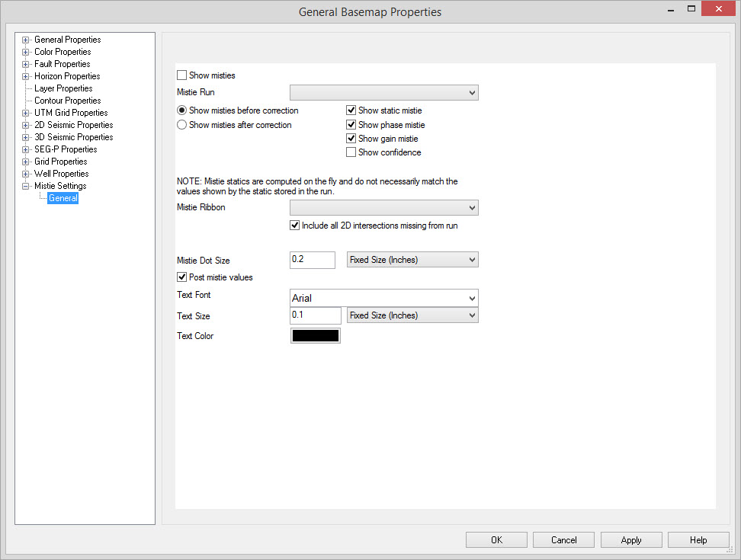Select Show misties after correction
This screenshot has width=741, height=560.
point(182,125)
